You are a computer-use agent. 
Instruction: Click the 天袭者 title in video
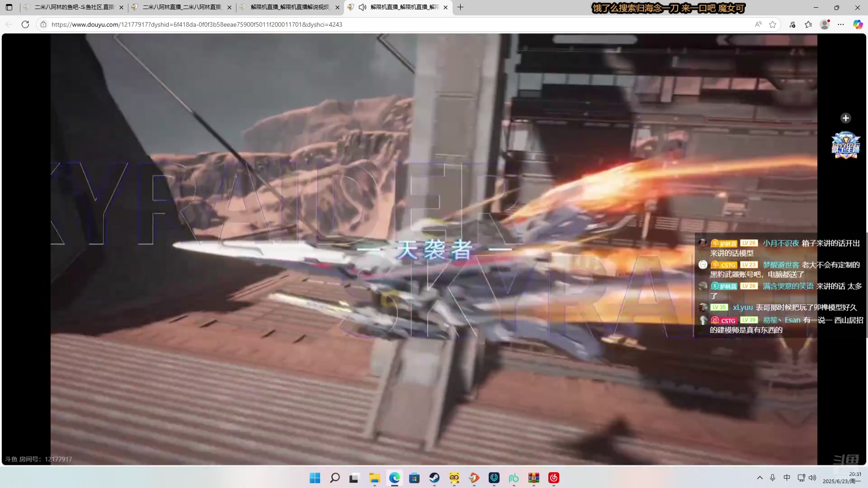click(x=434, y=249)
